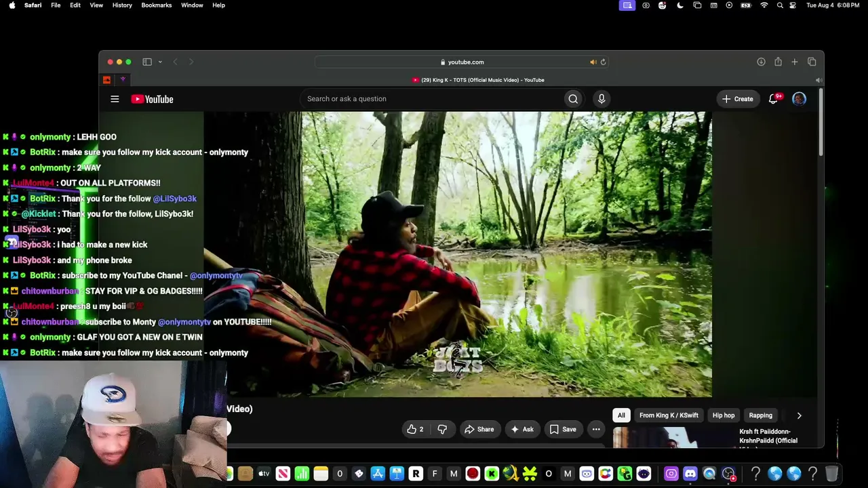The image size is (868, 488).
Task: Open the Safari File menu
Action: tap(56, 5)
